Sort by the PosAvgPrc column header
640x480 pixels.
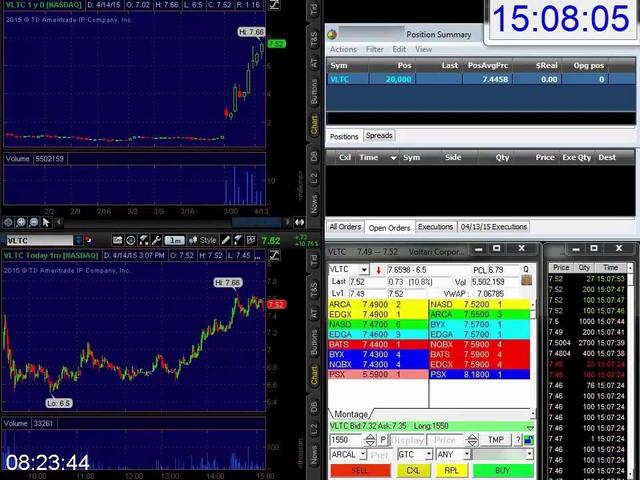[487, 65]
